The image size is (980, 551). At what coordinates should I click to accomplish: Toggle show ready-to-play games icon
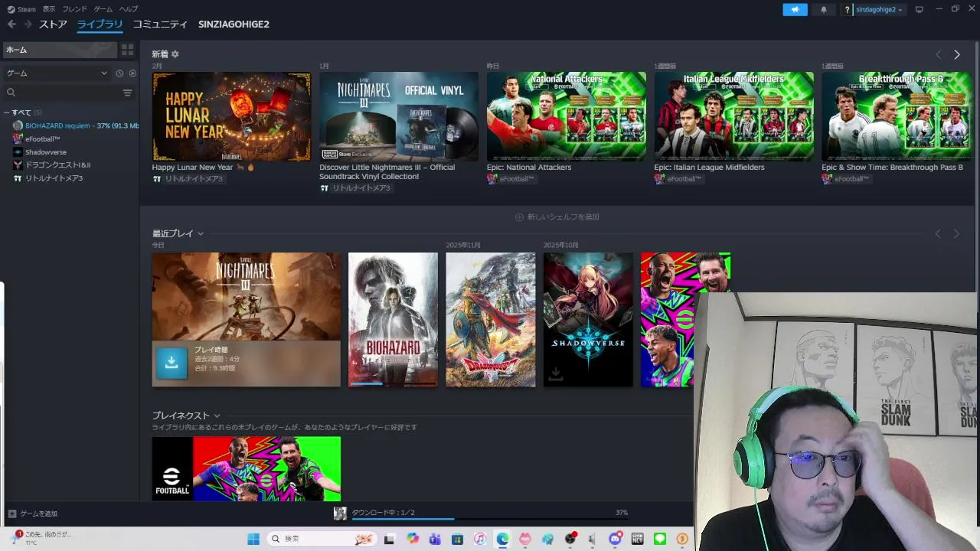coord(132,73)
